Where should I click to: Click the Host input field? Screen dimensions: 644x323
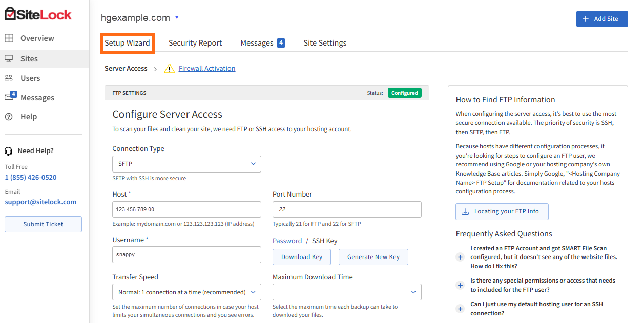(186, 209)
